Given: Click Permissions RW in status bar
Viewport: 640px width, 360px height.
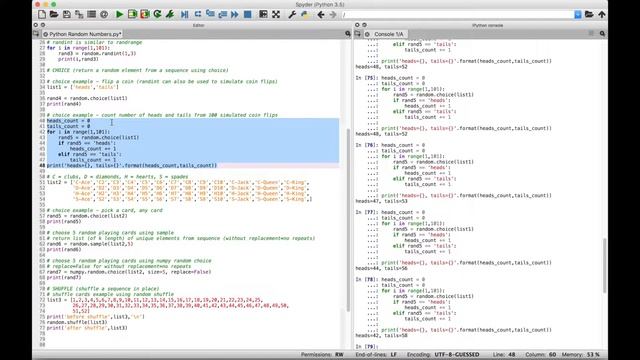Looking at the screenshot, I should [x=322, y=355].
